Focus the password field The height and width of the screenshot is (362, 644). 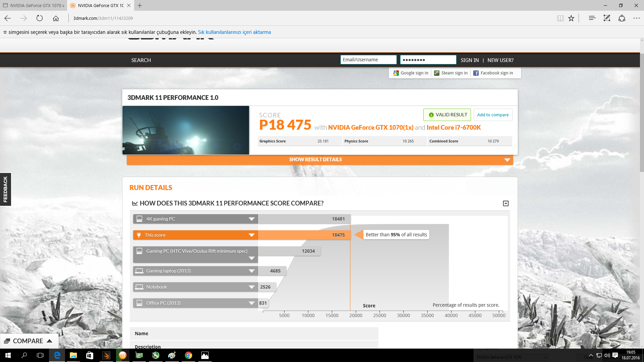point(428,60)
